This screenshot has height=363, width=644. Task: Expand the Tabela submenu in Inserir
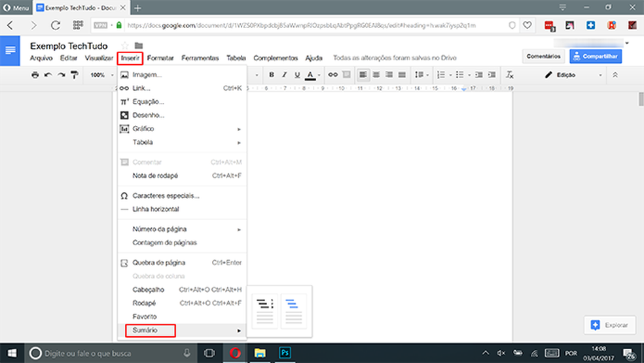coord(182,142)
